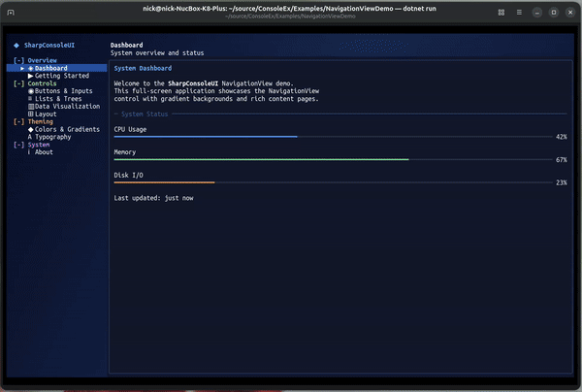Click the chart icon beside Data Visualization
582x392 pixels.
tap(31, 107)
